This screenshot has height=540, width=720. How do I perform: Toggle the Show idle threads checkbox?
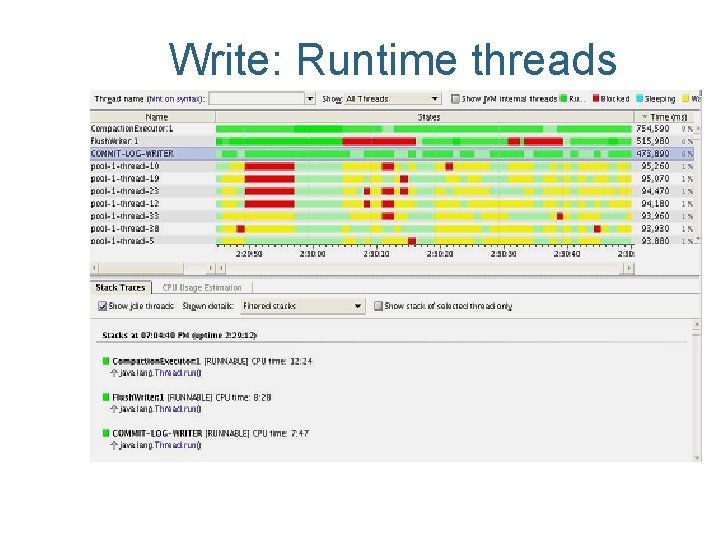102,306
